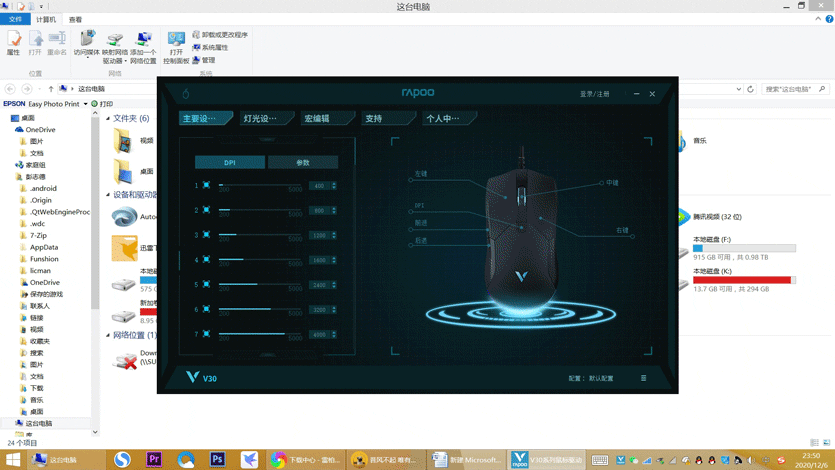Toggle DPI level 6 enable icon
Viewport: 835px width, 470px height.
click(x=207, y=309)
